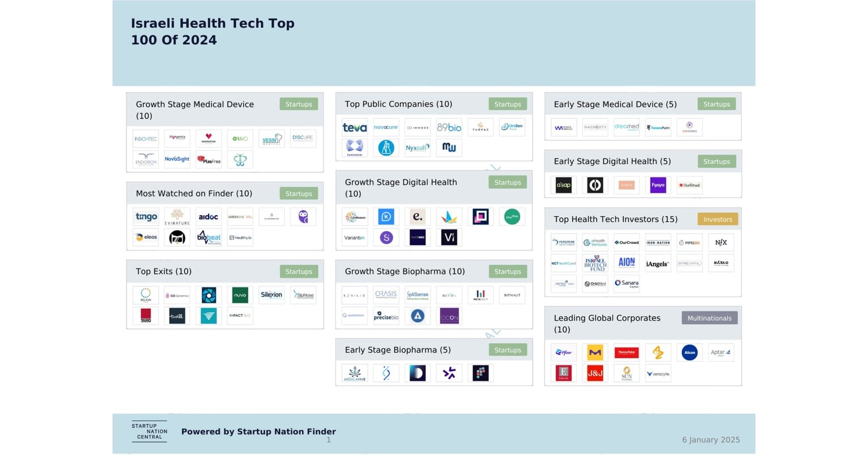The width and height of the screenshot is (868, 455).
Task: Select Startups tag in Early Stage Digital Health
Action: (x=716, y=161)
